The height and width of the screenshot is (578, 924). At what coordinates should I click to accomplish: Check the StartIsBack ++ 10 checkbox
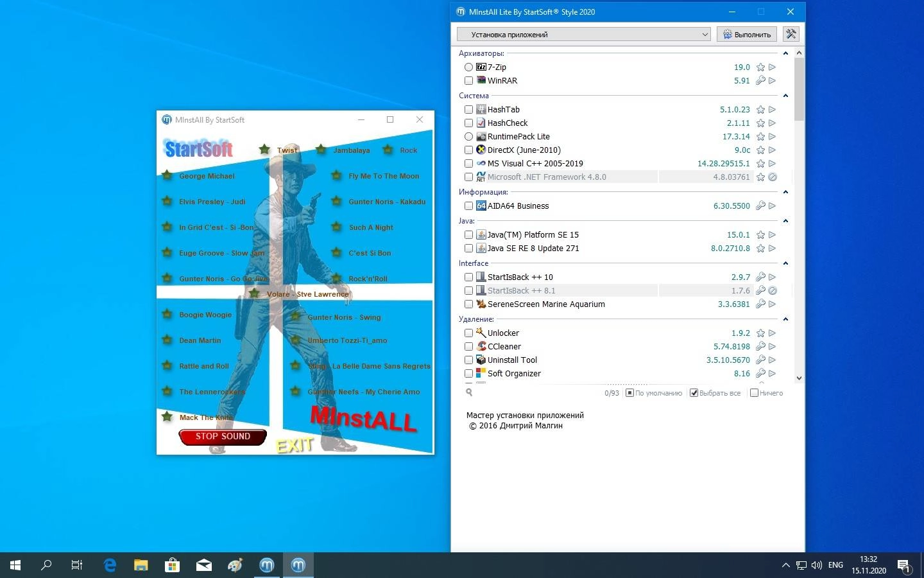point(468,277)
